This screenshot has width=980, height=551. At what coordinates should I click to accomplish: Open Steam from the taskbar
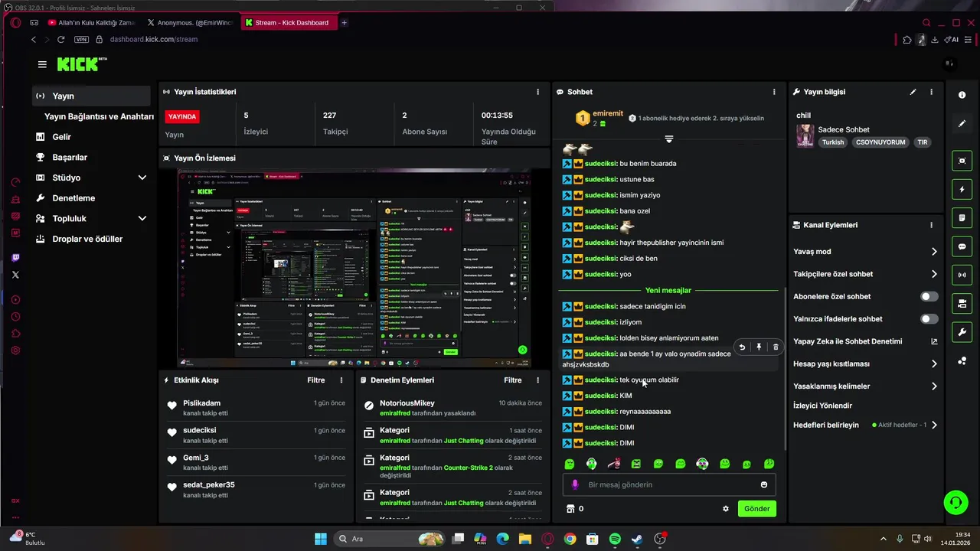click(637, 539)
